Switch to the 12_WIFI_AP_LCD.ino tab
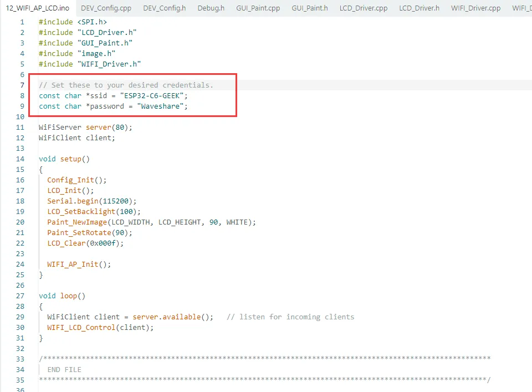 click(38, 8)
